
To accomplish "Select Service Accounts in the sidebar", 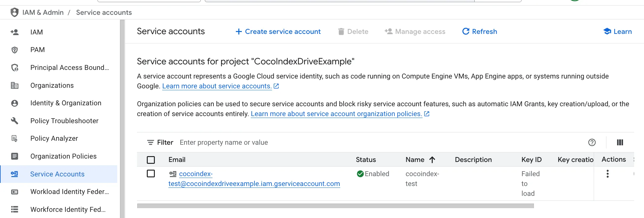I will pos(59,174).
